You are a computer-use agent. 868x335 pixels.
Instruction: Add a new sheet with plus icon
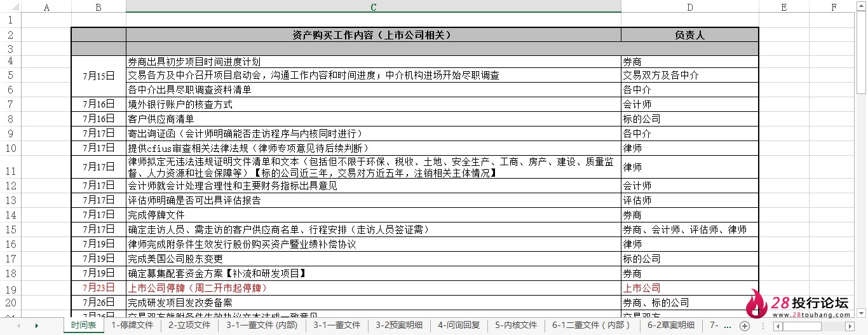tap(745, 325)
